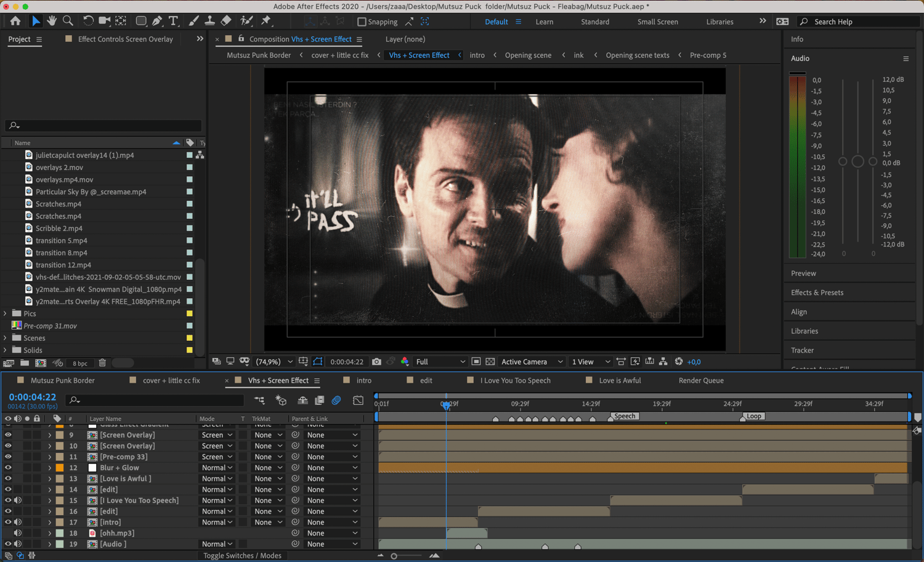Select the Hand tool
Image resolution: width=924 pixels, height=562 pixels.
[52, 21]
